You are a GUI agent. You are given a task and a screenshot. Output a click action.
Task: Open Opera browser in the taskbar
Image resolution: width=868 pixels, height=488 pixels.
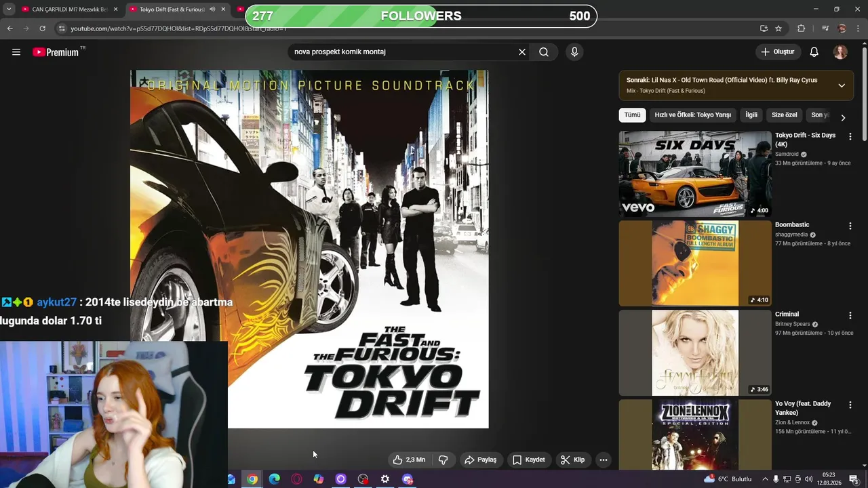pos(296,479)
